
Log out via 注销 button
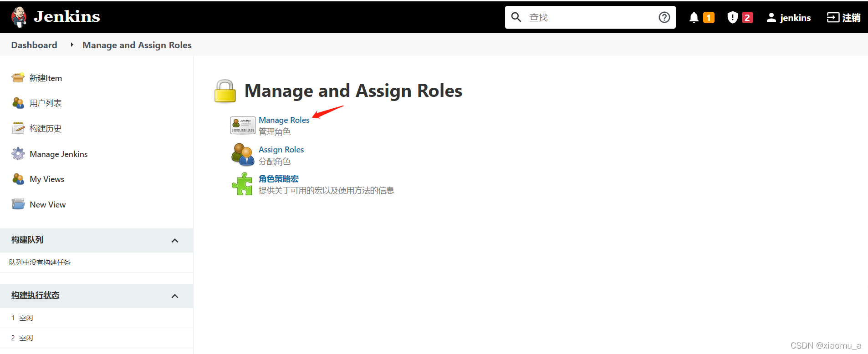click(x=843, y=18)
